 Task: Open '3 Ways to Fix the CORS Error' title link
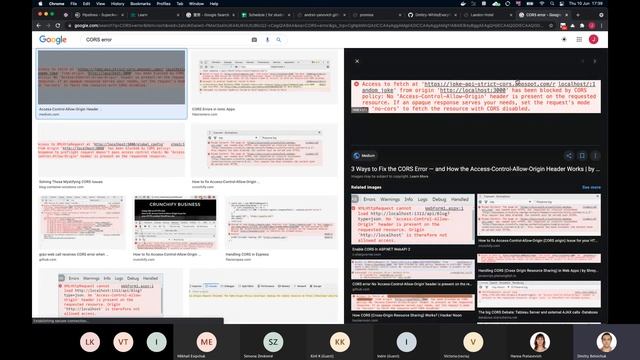pyautogui.click(x=476, y=169)
